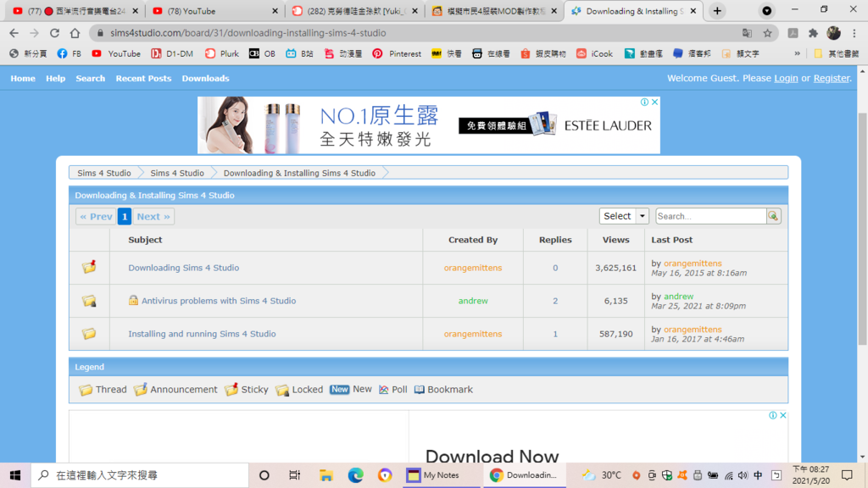The width and height of the screenshot is (868, 488).
Task: Open File Explorer from taskbar
Action: 325,475
